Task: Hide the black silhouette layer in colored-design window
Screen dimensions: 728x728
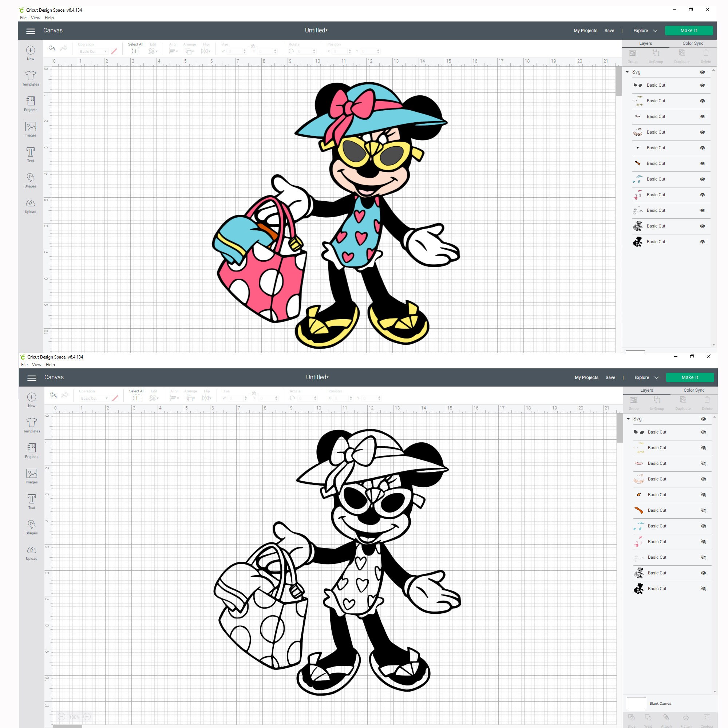Action: [x=703, y=242]
